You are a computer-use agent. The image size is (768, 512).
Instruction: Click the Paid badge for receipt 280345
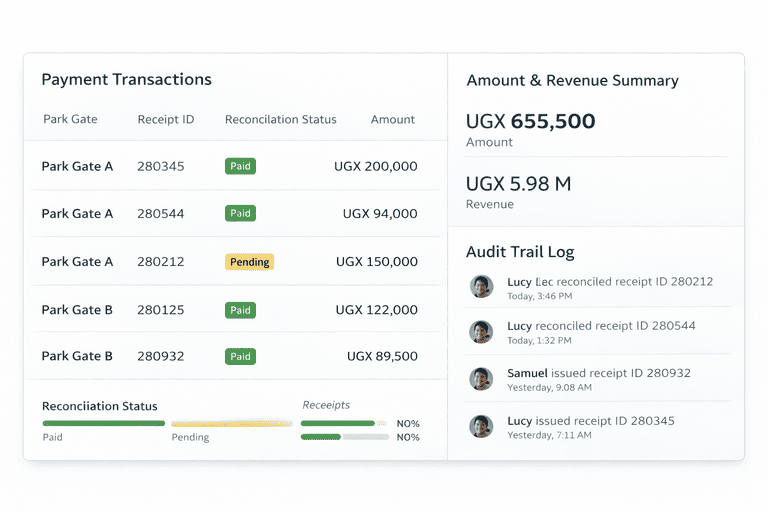240,167
